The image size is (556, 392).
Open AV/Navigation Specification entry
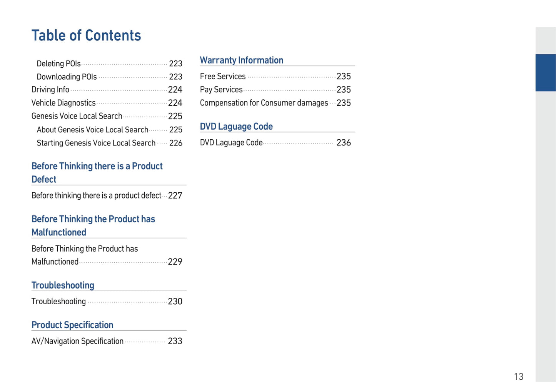click(78, 341)
